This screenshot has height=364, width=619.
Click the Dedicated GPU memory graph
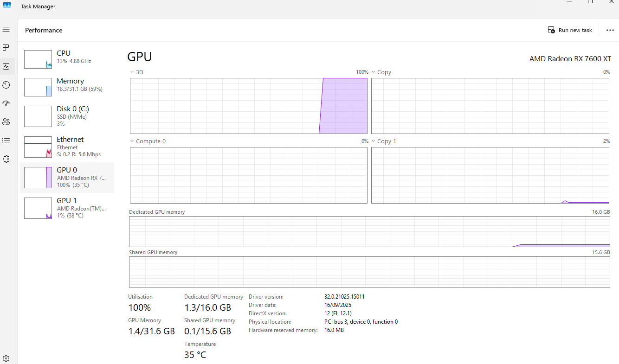(x=369, y=231)
